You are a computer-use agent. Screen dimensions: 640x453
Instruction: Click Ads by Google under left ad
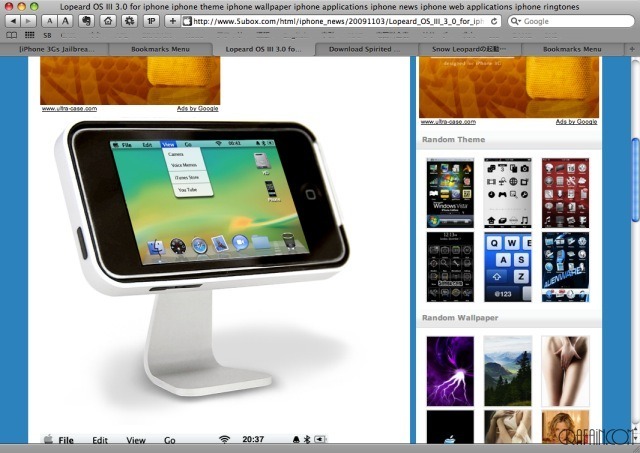coord(198,109)
